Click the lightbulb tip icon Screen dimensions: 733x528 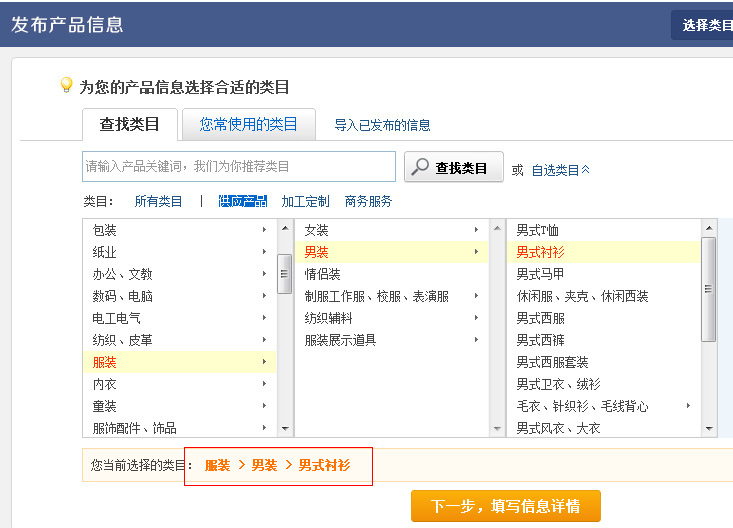click(66, 85)
